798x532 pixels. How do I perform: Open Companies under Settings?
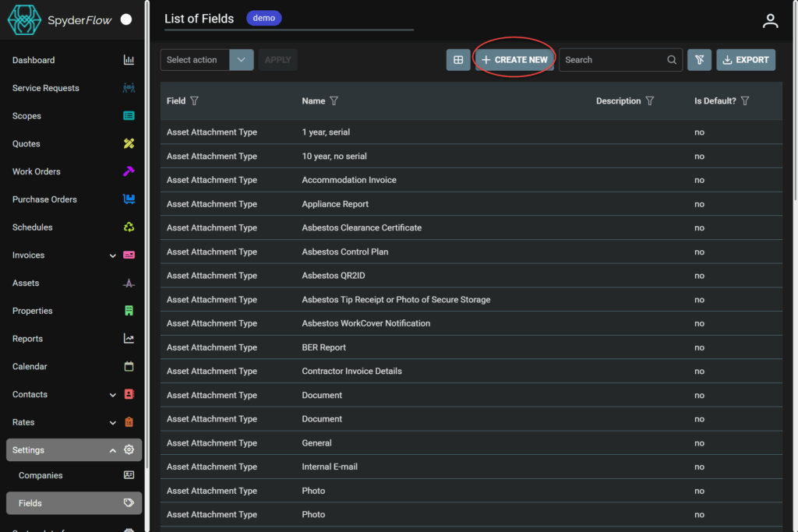pyautogui.click(x=41, y=475)
